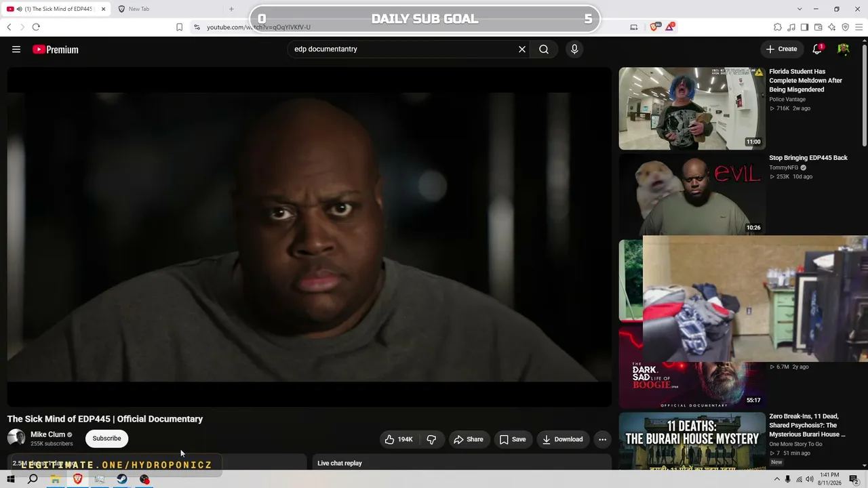The image size is (868, 488).
Task: Reload the current page
Action: pos(36,27)
